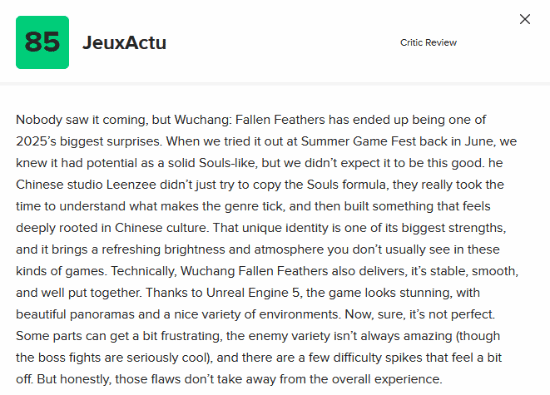Click the "Unreal Engine 5" text

click(x=254, y=293)
